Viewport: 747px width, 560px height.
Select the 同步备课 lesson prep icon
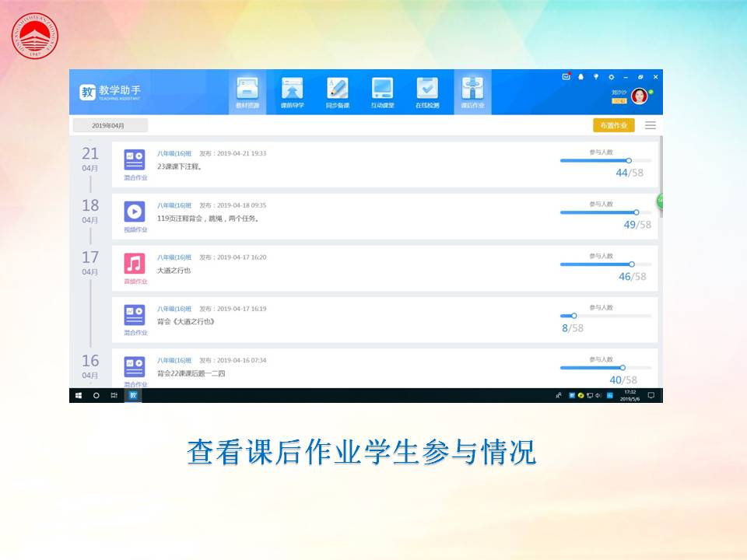coord(337,93)
